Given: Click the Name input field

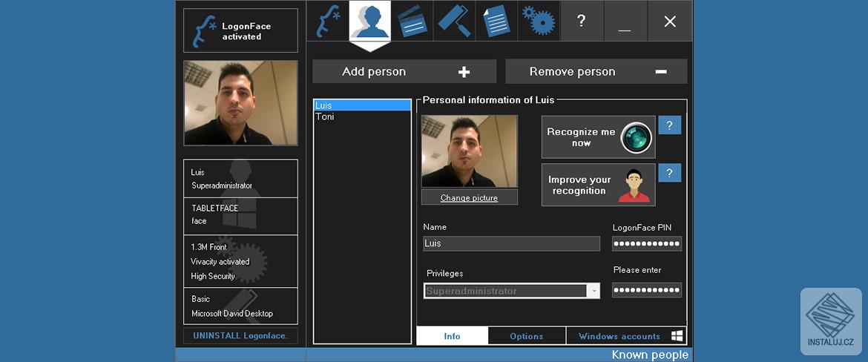Looking at the screenshot, I should pos(511,243).
